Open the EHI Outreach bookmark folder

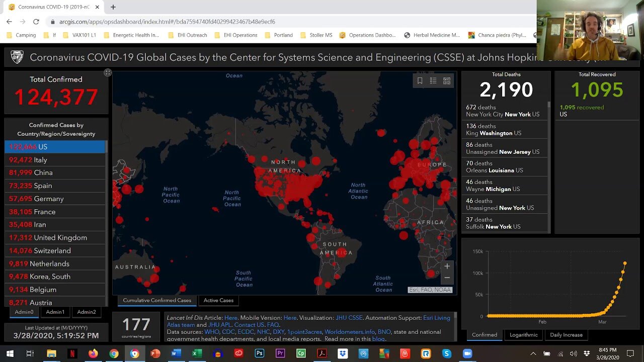tap(187, 35)
